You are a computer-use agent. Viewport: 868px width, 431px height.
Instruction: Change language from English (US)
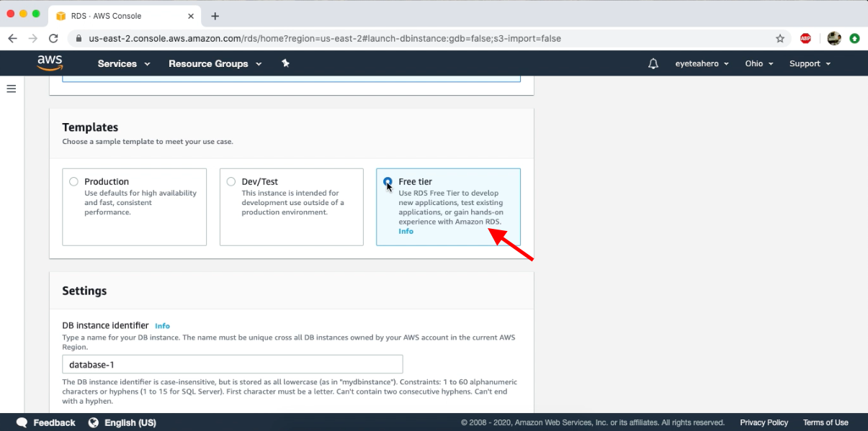[130, 422]
